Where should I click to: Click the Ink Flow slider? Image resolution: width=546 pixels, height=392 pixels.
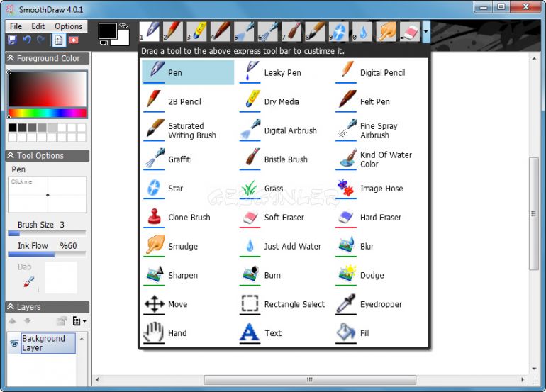(47, 254)
